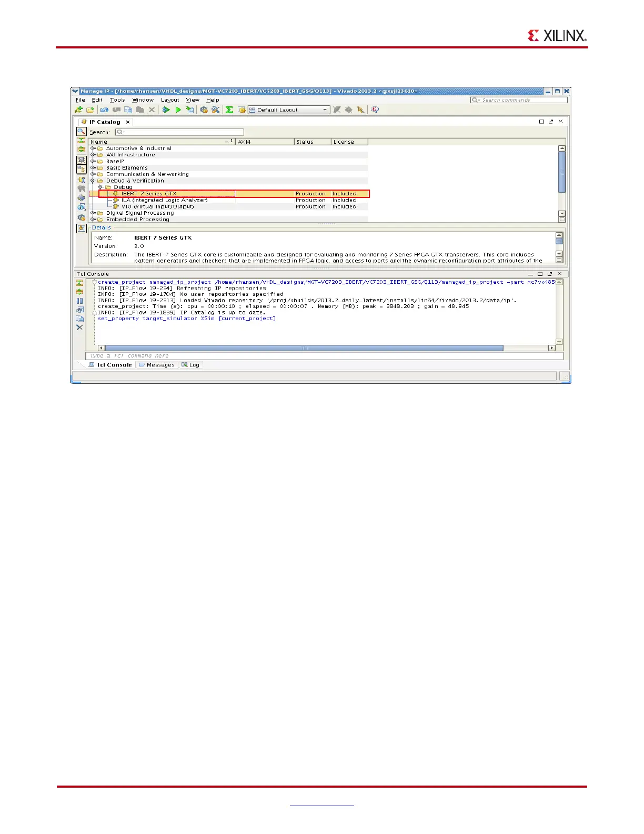
Task: Expand the Digital Signal Processing category
Action: coord(93,213)
